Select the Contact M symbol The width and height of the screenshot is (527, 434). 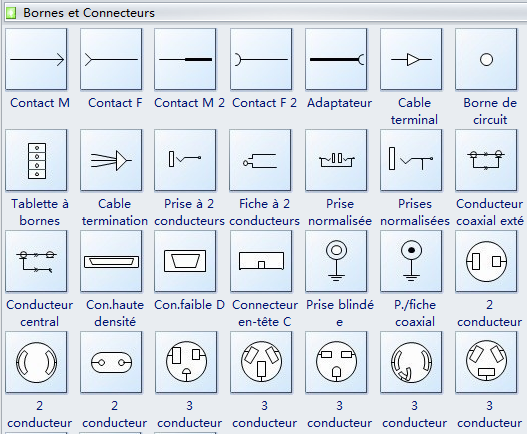click(x=36, y=59)
